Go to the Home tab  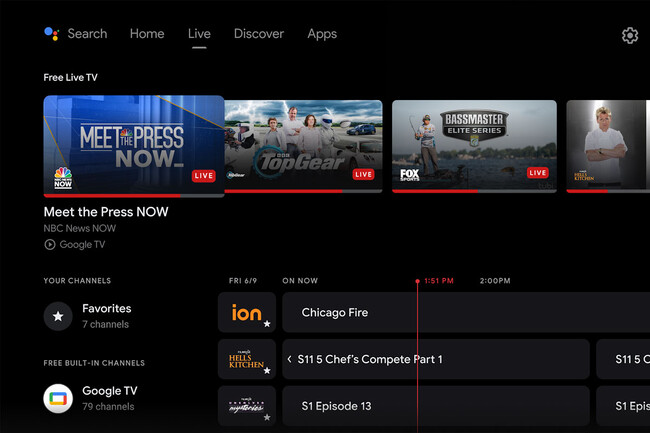coord(147,34)
